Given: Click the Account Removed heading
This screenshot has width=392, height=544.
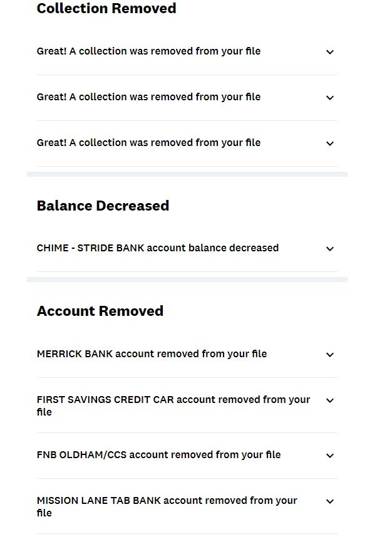Looking at the screenshot, I should [x=100, y=311].
